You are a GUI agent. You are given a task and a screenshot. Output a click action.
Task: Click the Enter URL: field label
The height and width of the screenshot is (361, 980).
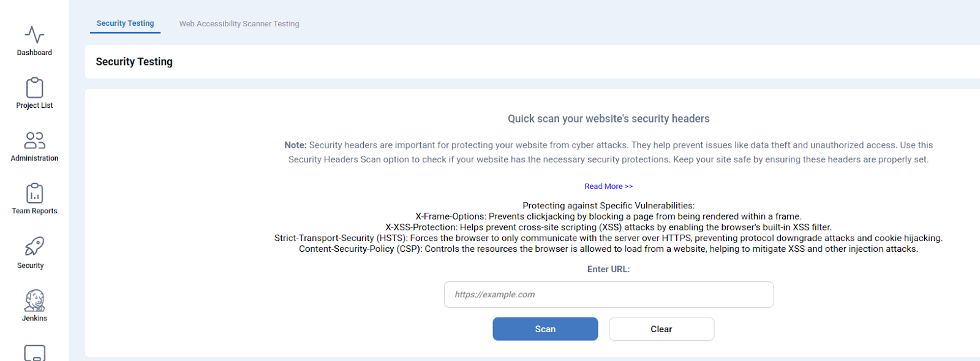point(608,269)
